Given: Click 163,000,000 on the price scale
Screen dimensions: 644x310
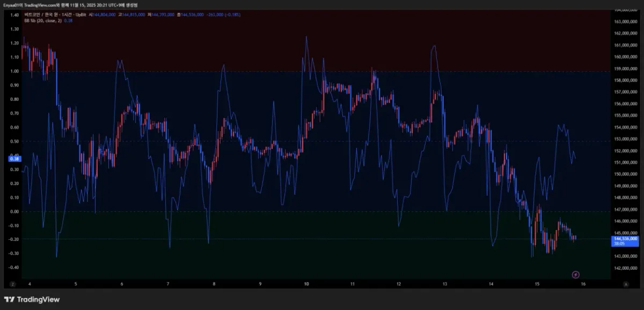Looking at the screenshot, I should point(625,21).
